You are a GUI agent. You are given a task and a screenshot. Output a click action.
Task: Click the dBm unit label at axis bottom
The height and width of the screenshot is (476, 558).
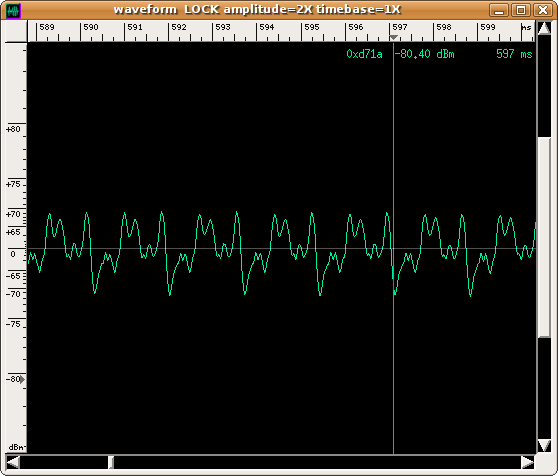(x=16, y=447)
